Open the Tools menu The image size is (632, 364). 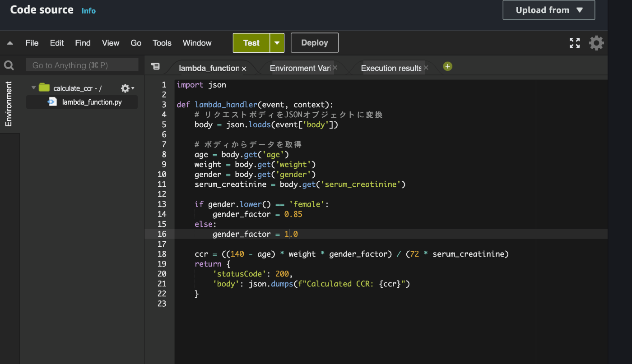[x=162, y=43]
